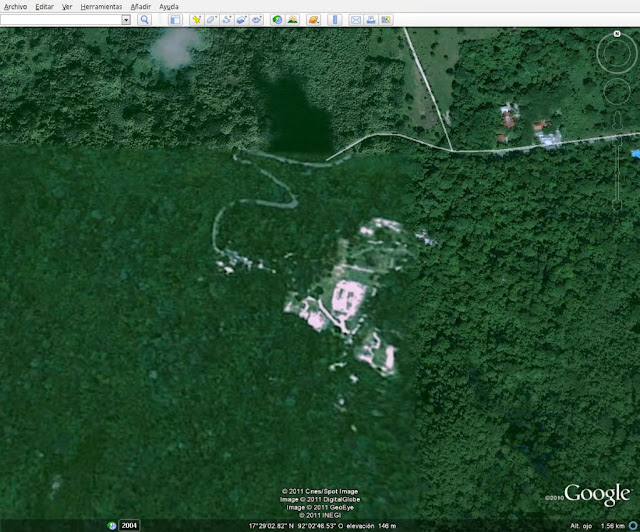Click the N north compass marker
This screenshot has width=640, height=532.
point(617,34)
